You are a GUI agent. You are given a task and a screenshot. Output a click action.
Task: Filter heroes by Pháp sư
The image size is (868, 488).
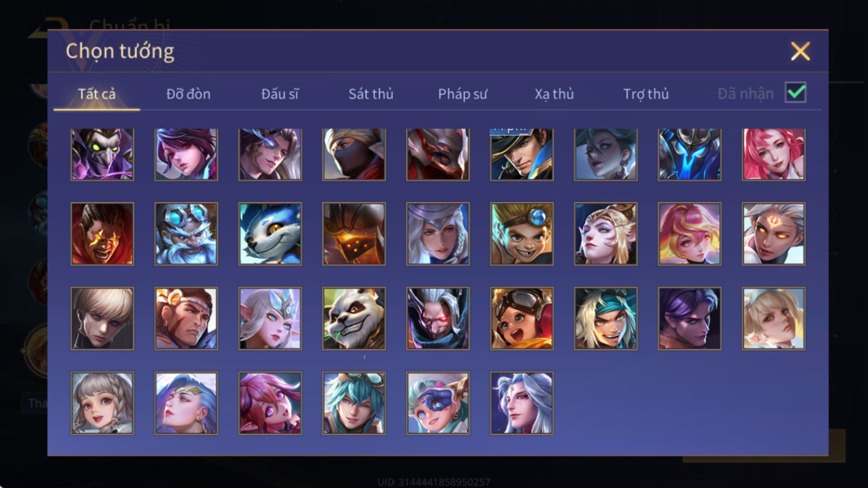462,94
